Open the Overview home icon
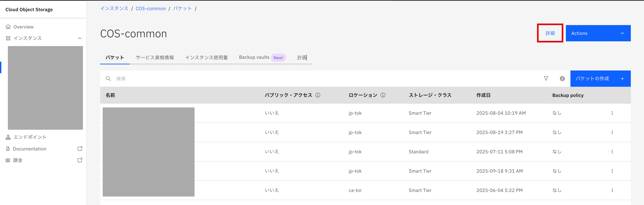644x205 pixels. tap(8, 27)
